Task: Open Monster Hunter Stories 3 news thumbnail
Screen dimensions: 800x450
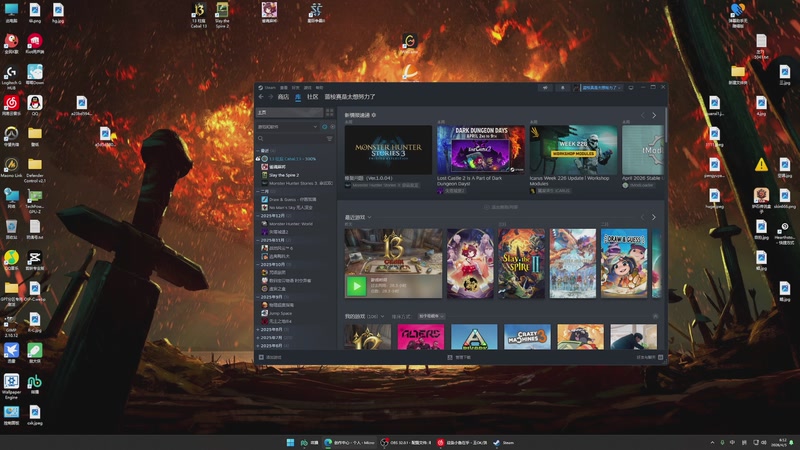Action: click(388, 150)
